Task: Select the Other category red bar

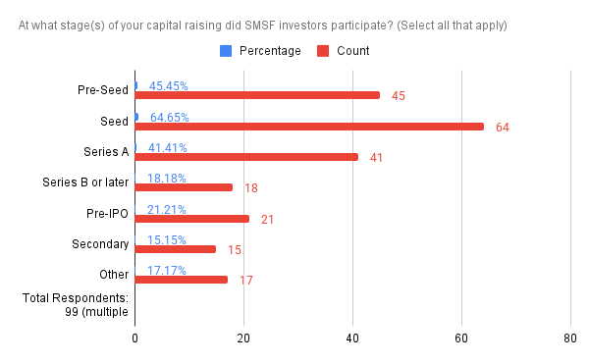Action: (x=181, y=280)
